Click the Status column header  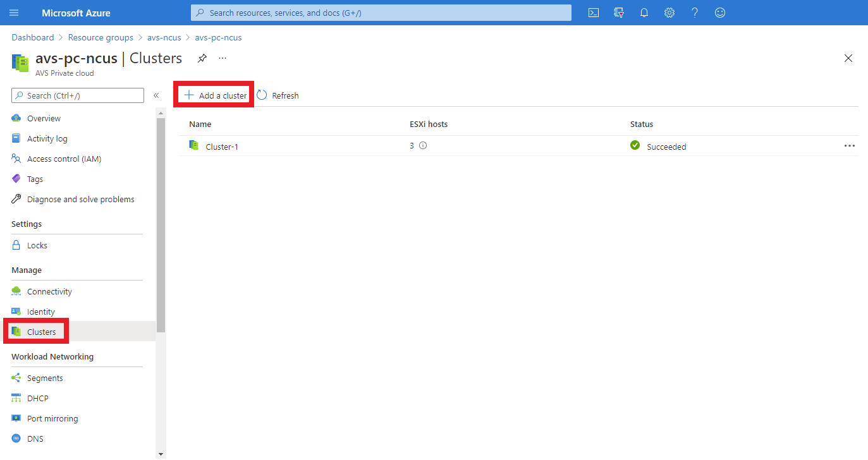[642, 124]
